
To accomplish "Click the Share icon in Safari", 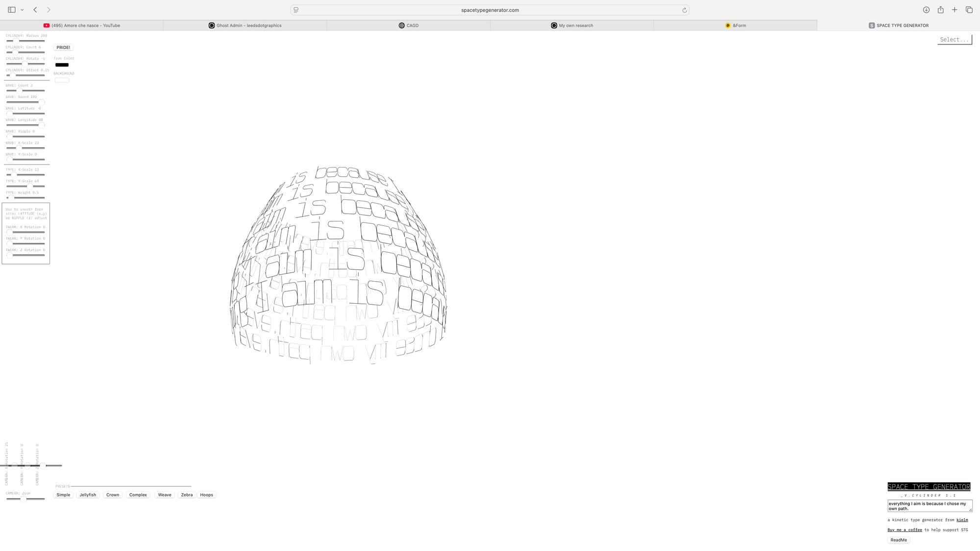I will point(940,10).
